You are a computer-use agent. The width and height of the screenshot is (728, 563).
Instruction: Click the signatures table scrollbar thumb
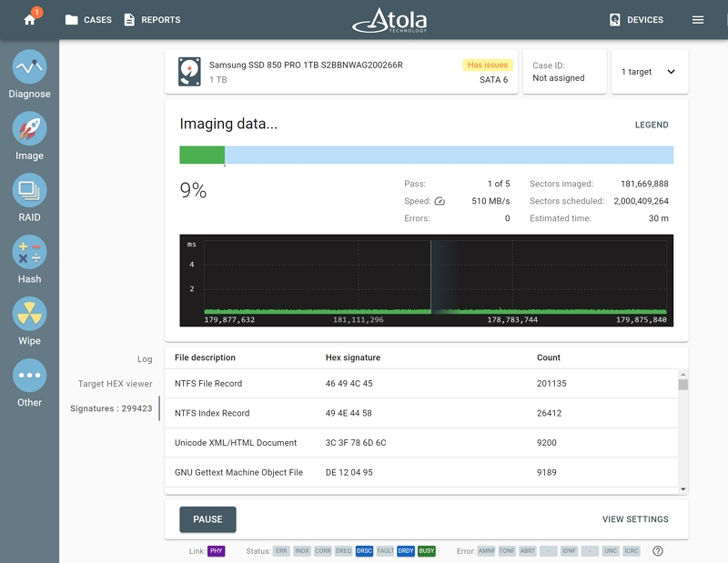pyautogui.click(x=683, y=385)
